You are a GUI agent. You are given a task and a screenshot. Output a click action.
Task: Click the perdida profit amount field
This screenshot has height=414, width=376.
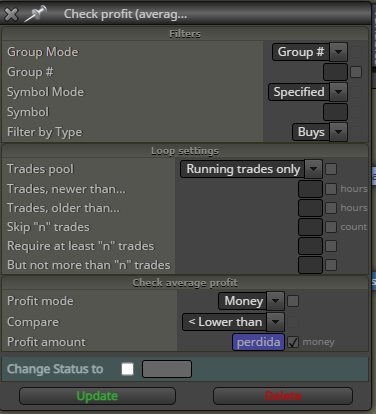click(258, 342)
